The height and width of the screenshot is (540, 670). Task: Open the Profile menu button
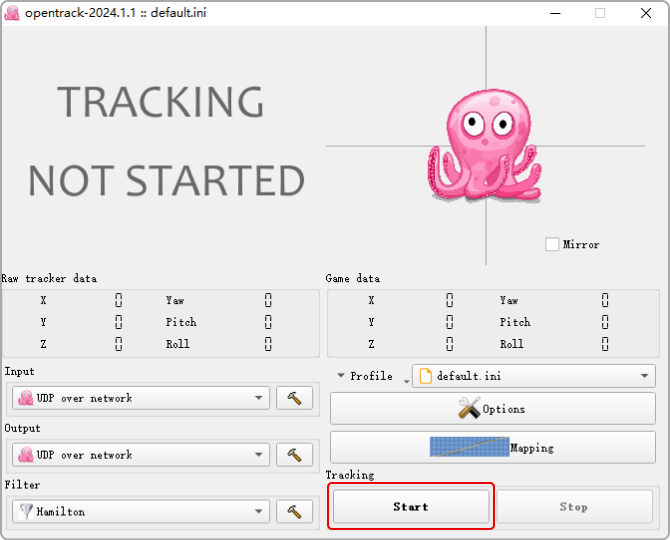pyautogui.click(x=366, y=376)
